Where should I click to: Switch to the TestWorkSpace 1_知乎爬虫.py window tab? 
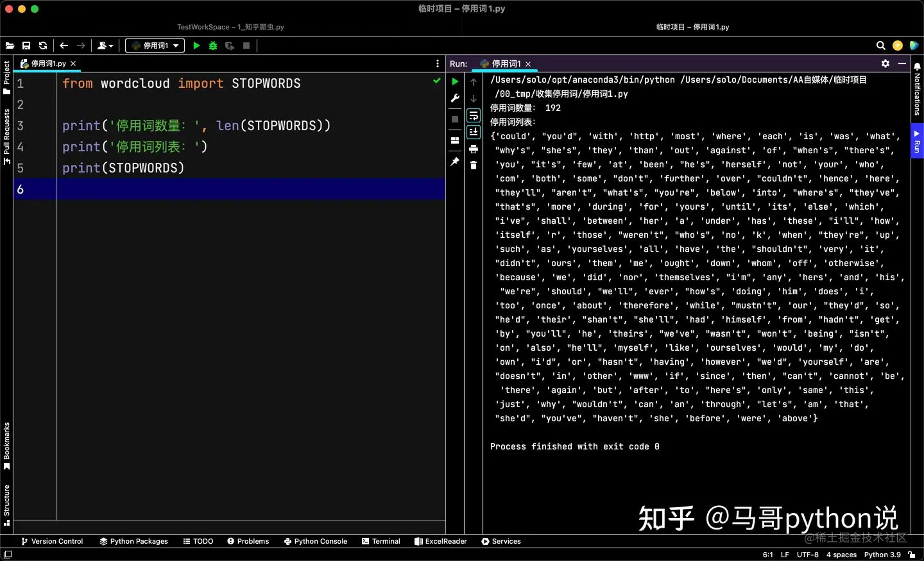[x=230, y=27]
